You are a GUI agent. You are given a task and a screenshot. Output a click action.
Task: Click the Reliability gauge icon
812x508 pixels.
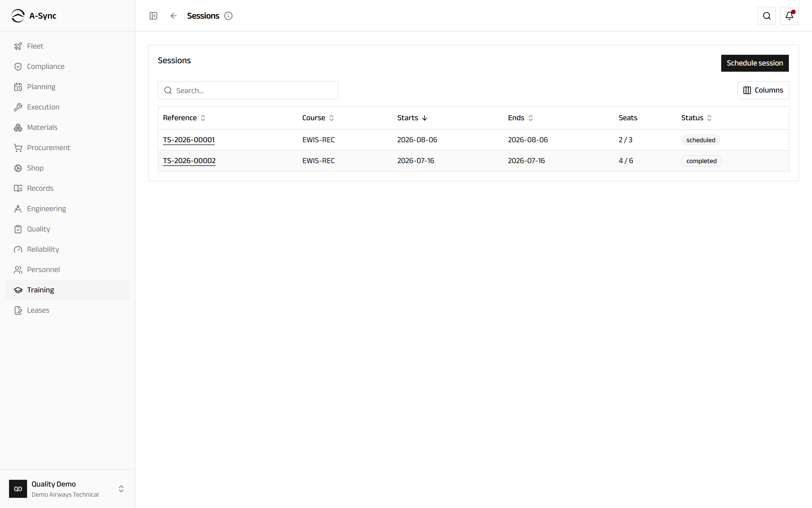pos(18,249)
